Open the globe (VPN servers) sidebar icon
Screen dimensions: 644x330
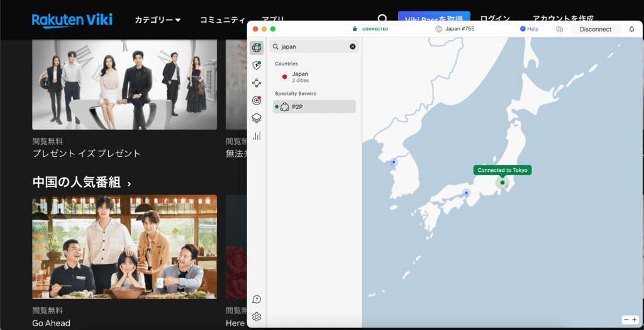(257, 48)
